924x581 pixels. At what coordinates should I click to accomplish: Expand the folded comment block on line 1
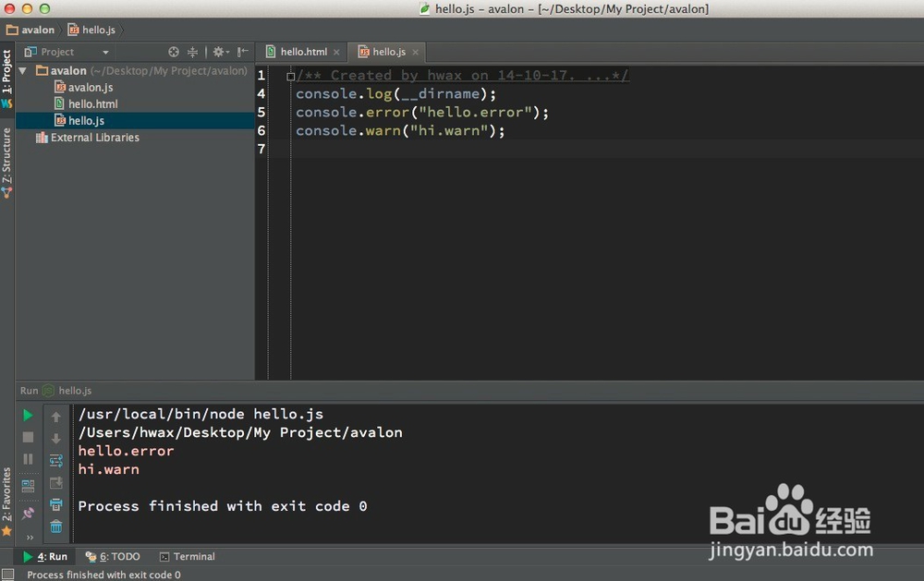point(290,76)
